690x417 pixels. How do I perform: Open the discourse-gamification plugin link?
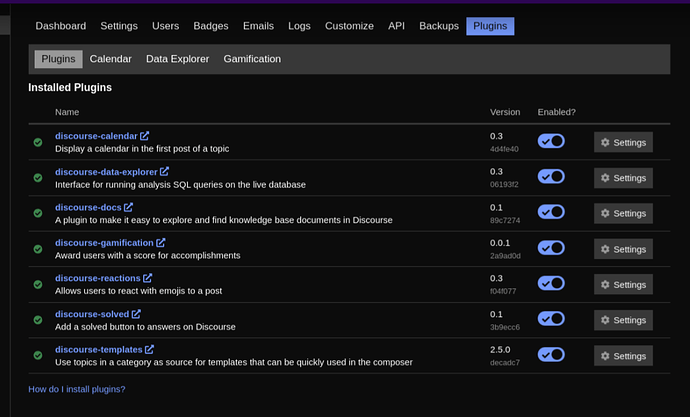pos(104,243)
